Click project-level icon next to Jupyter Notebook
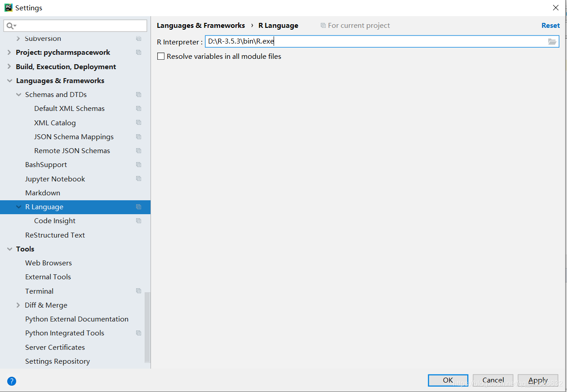This screenshot has width=567, height=392. 139,179
